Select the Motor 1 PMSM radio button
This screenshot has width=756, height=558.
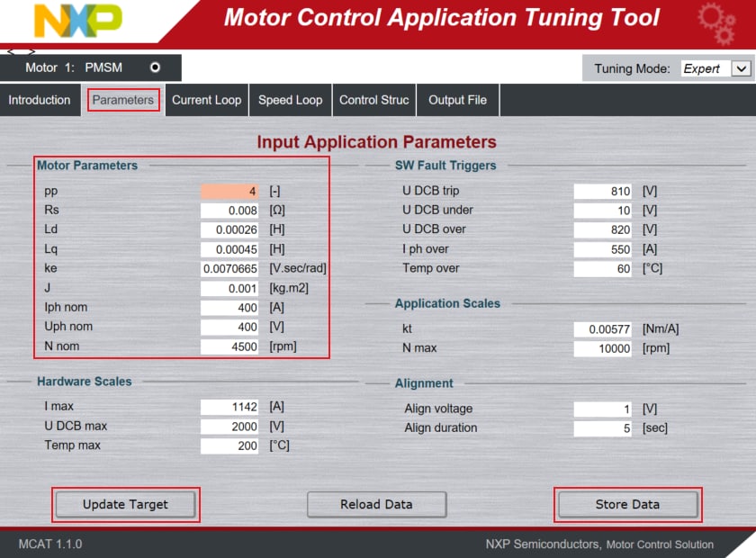(155, 67)
